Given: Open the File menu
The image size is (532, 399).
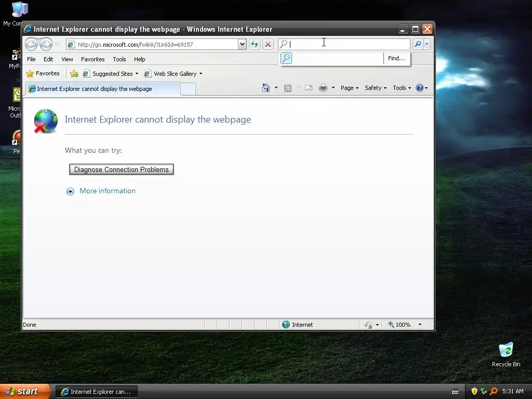Looking at the screenshot, I should [31, 59].
